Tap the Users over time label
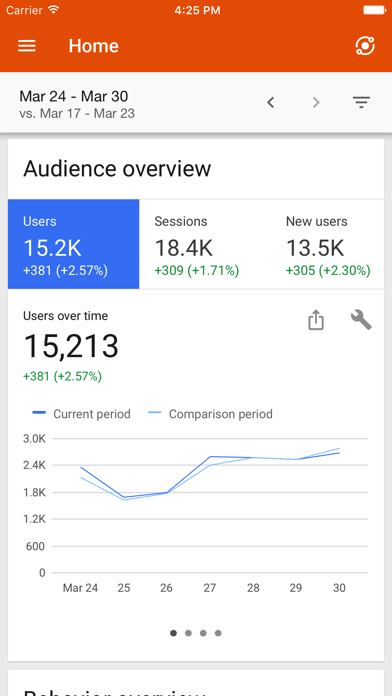 pos(65,316)
